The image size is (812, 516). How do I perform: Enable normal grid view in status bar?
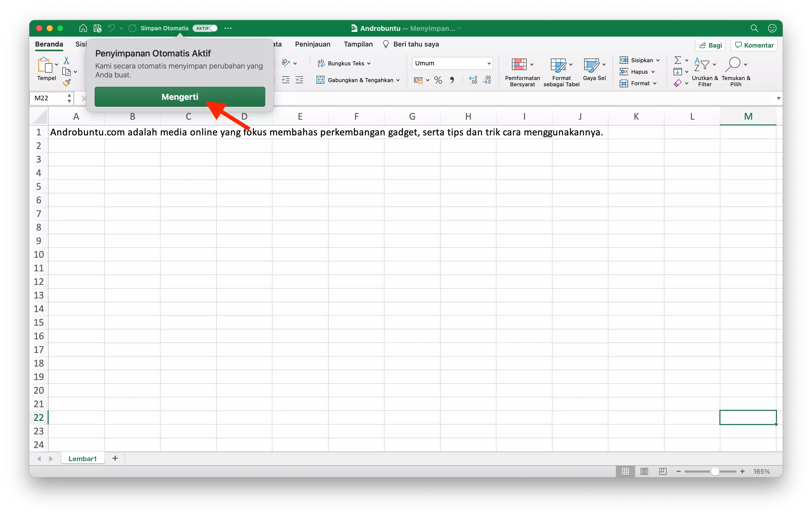click(625, 471)
